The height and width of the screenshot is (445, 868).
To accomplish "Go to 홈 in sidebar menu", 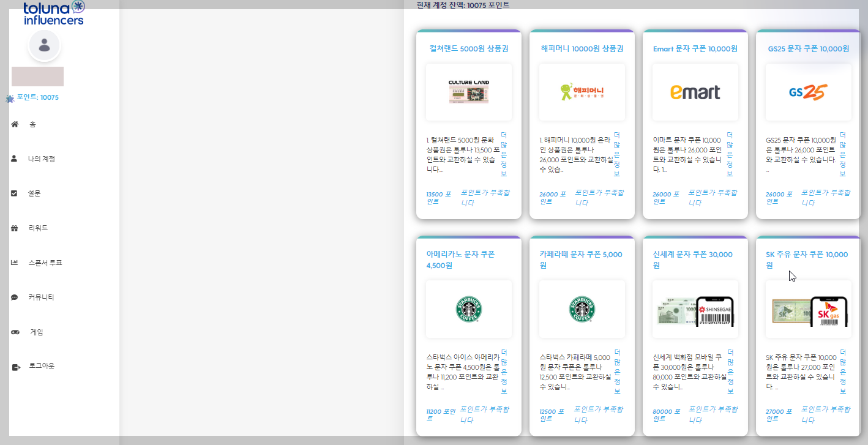I will (32, 124).
